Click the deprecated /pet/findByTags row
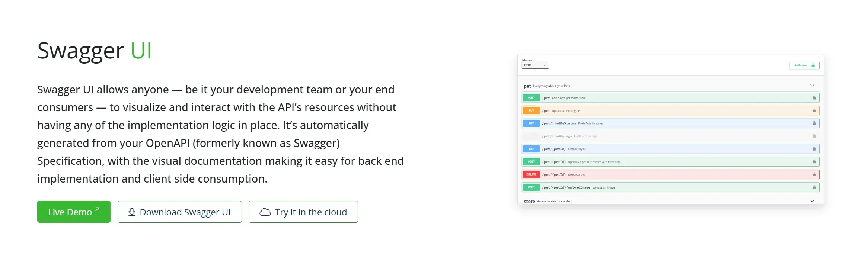Image resolution: width=868 pixels, height=254 pixels. point(671,136)
